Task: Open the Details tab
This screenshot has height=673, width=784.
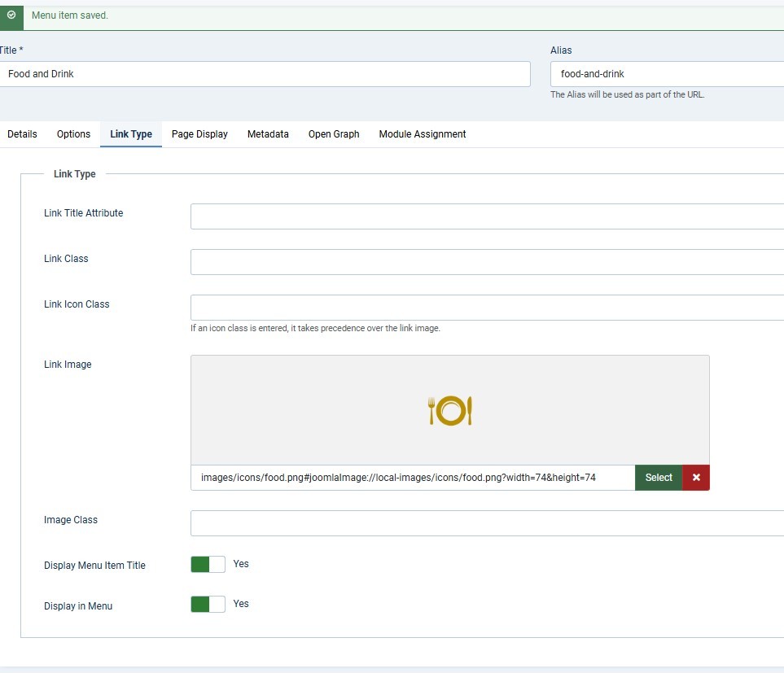Action: 22,134
